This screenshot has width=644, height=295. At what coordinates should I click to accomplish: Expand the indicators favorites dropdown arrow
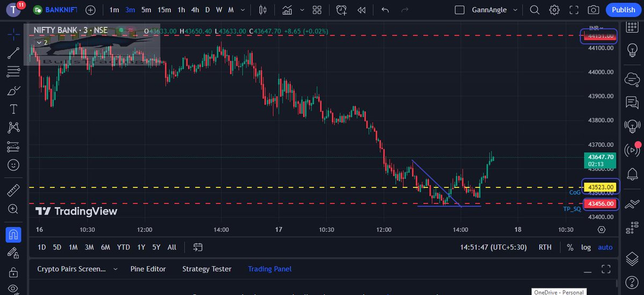point(302,10)
